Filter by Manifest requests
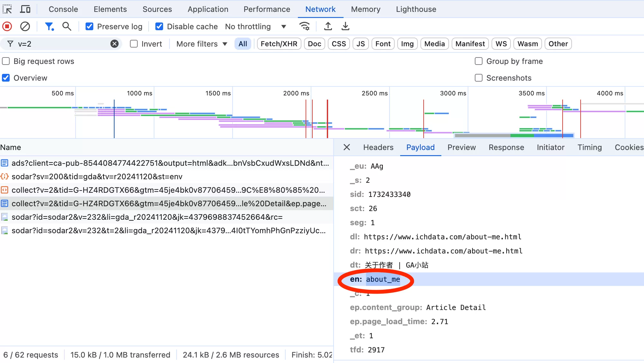Image resolution: width=644 pixels, height=363 pixels. (470, 44)
